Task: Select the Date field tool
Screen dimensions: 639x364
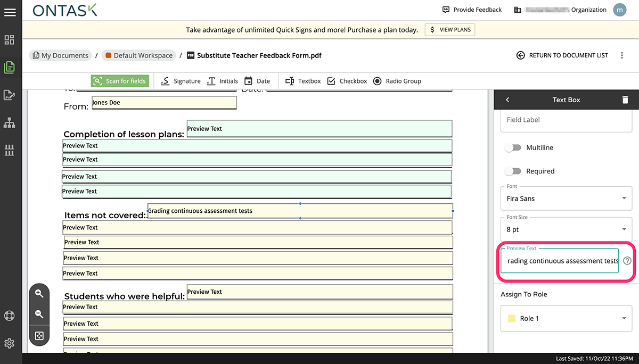Action: 257,81
